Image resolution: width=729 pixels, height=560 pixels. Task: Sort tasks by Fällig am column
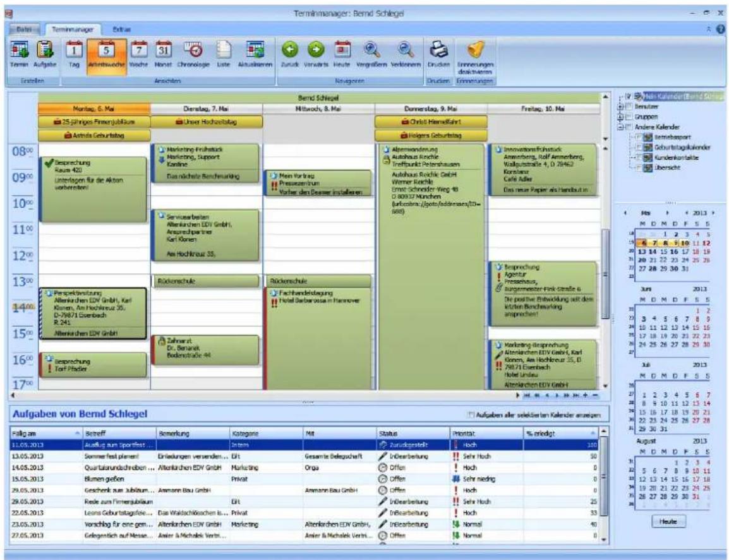coord(45,433)
